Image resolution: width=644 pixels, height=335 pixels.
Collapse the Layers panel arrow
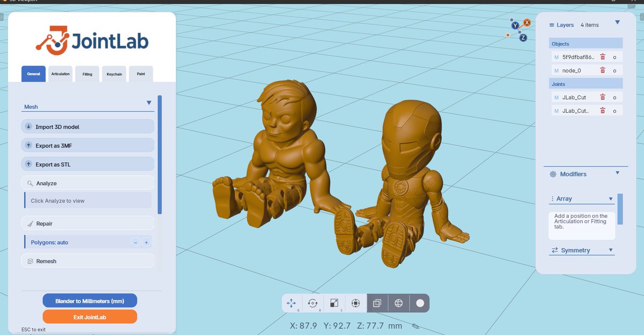[617, 23]
